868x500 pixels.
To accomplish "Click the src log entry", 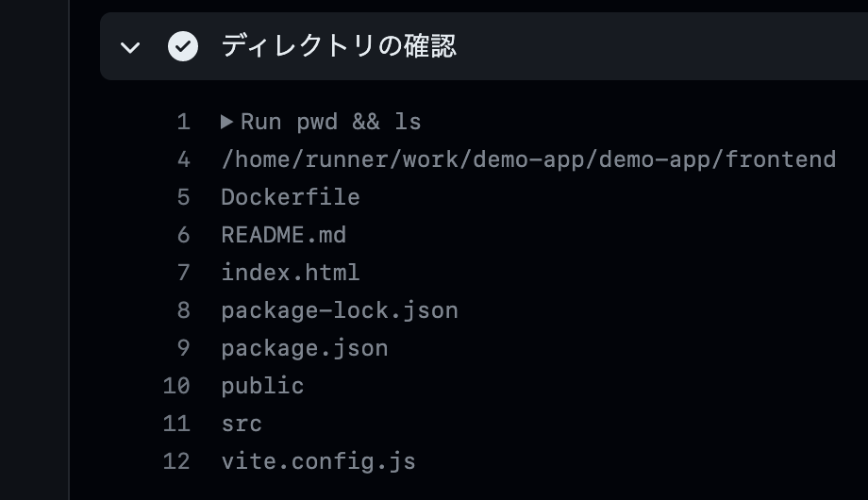I will click(x=242, y=424).
